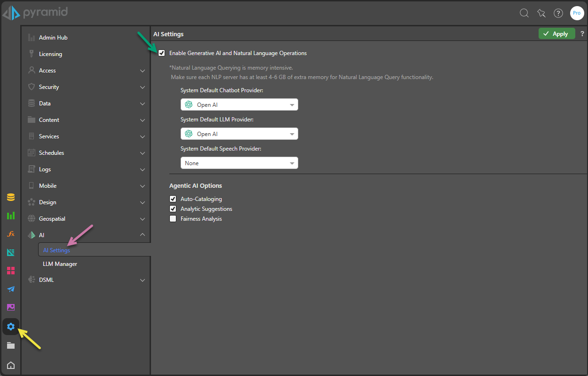
Task: Disable Generative AI and Natural Language checkbox
Action: coord(162,53)
